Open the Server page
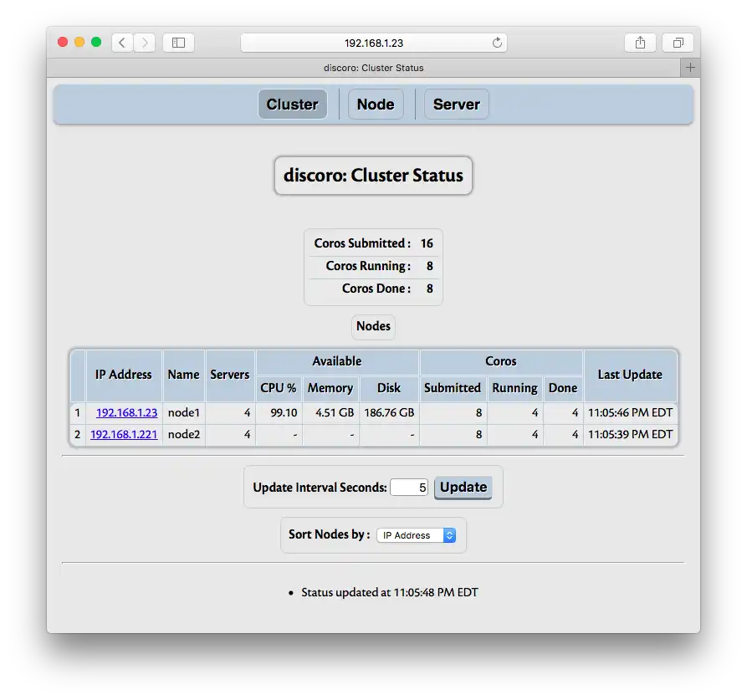Image resolution: width=747 pixels, height=700 pixels. [457, 105]
